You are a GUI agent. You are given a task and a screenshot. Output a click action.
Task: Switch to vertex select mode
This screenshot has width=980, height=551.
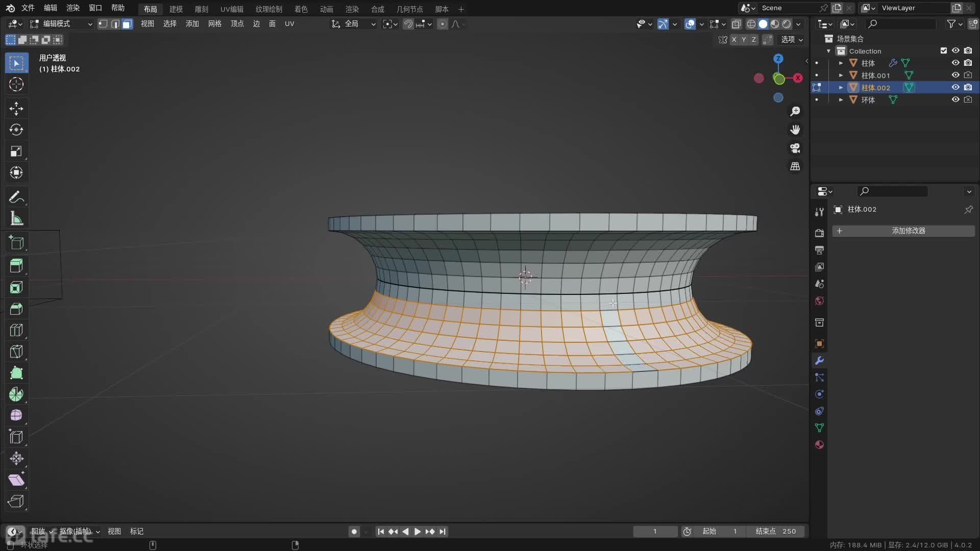pyautogui.click(x=103, y=24)
